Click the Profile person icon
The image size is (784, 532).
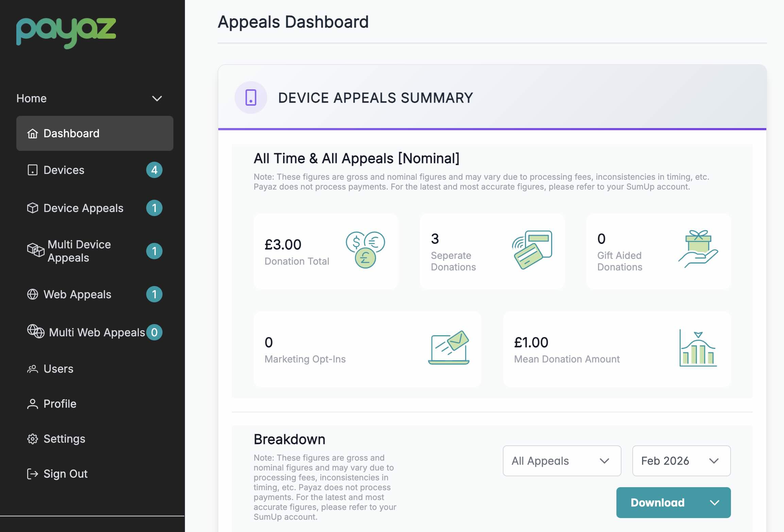[32, 404]
